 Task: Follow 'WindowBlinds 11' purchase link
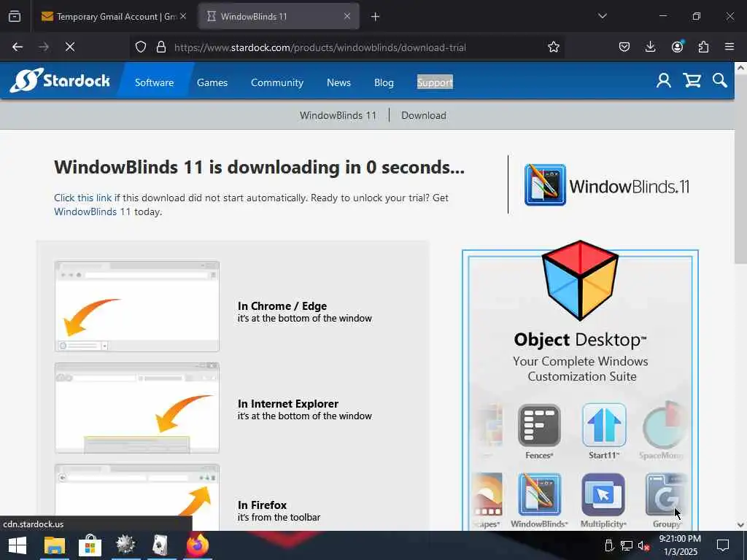93,211
